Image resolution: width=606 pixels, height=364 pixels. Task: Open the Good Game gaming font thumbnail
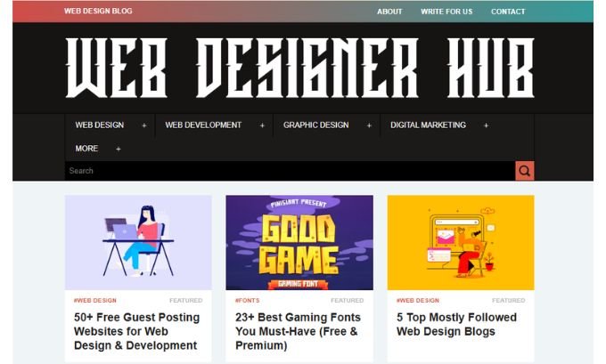point(299,242)
